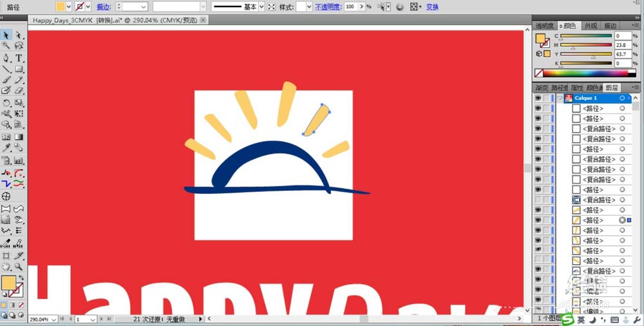The image size is (644, 326).
Task: Select the Lasso tool
Action: pyautogui.click(x=19, y=46)
